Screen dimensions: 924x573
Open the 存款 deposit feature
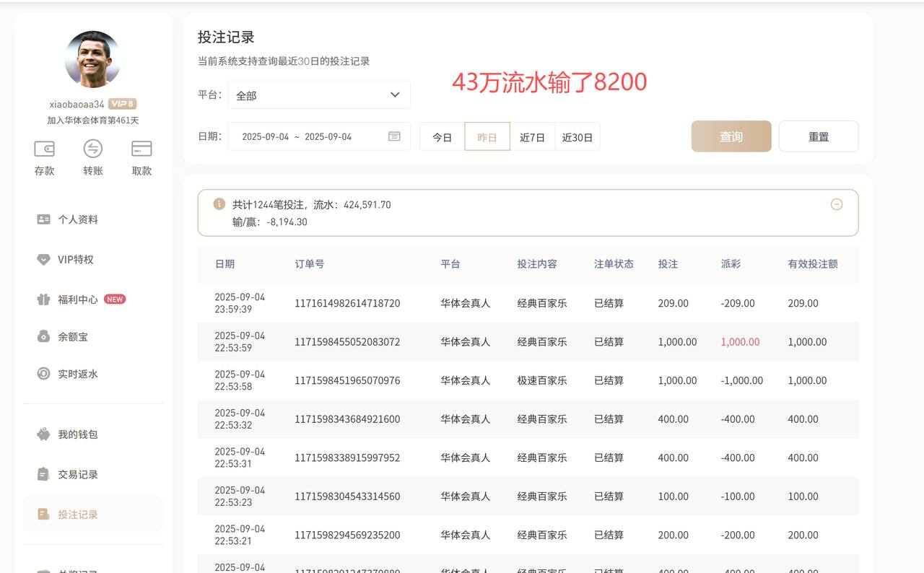pos(45,157)
